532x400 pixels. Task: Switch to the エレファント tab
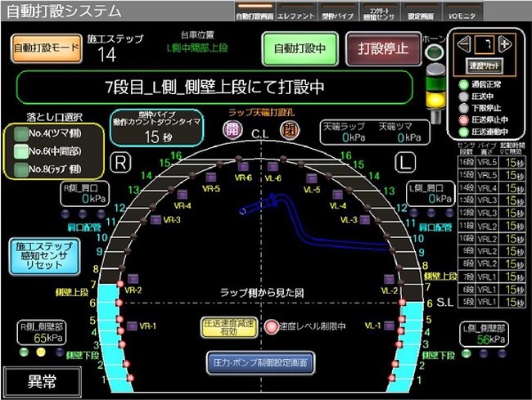pos(296,11)
